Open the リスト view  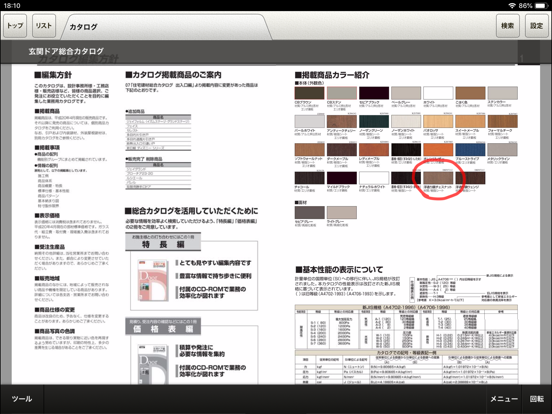click(x=44, y=26)
